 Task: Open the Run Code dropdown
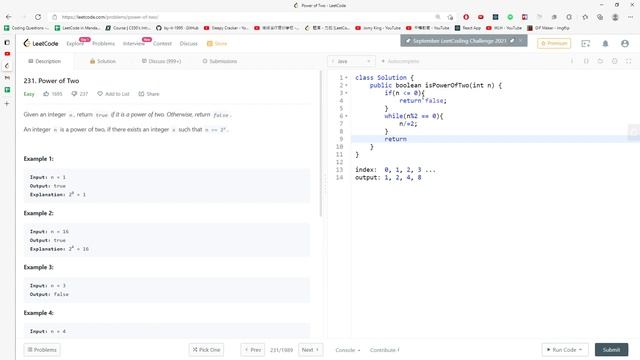[x=565, y=350]
